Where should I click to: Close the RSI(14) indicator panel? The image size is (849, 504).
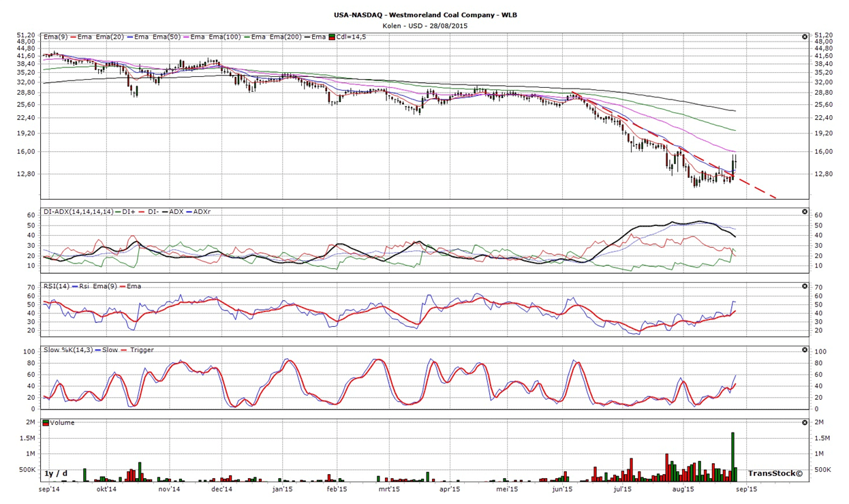pos(805,287)
